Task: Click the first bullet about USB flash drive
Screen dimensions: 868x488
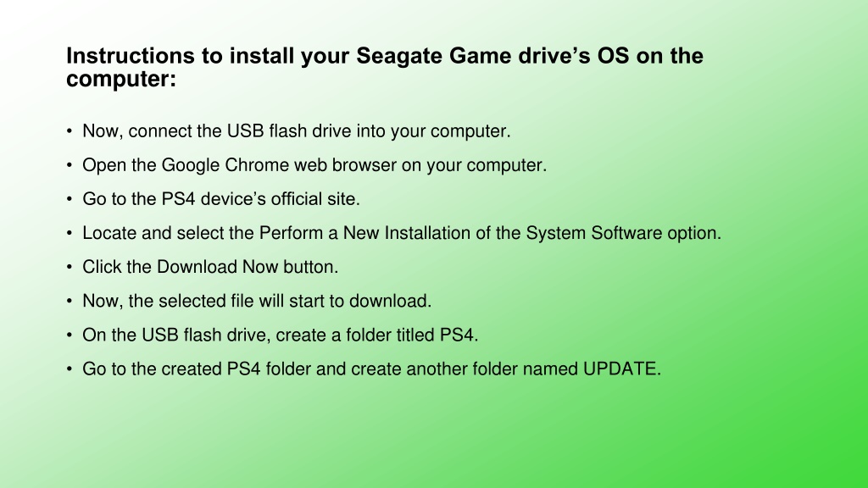Action: point(296,131)
